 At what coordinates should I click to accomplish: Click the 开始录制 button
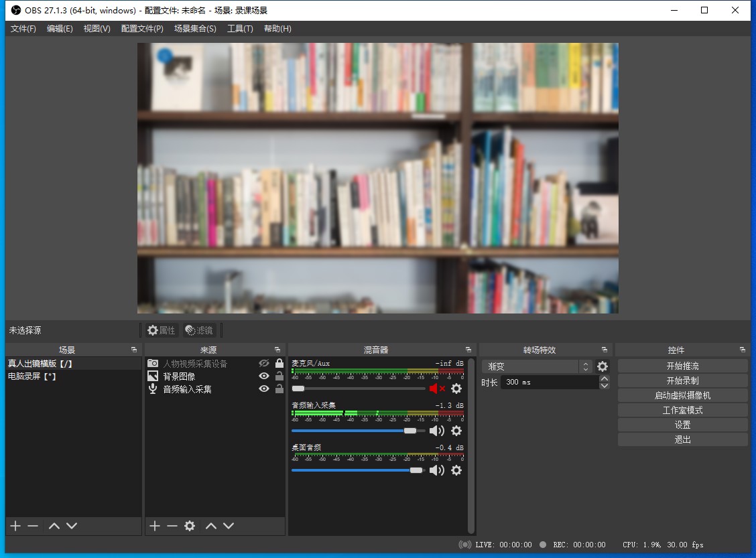[682, 380]
